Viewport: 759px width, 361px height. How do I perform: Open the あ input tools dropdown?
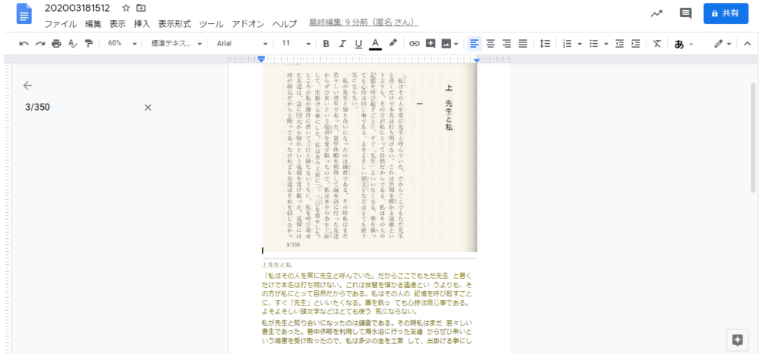click(683, 44)
